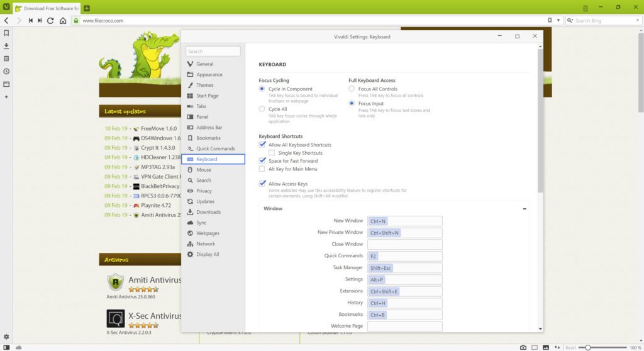Toggle Allow All Keyboard Shortcuts checkbox
Viewport: 644px width, 351px height.
click(262, 145)
